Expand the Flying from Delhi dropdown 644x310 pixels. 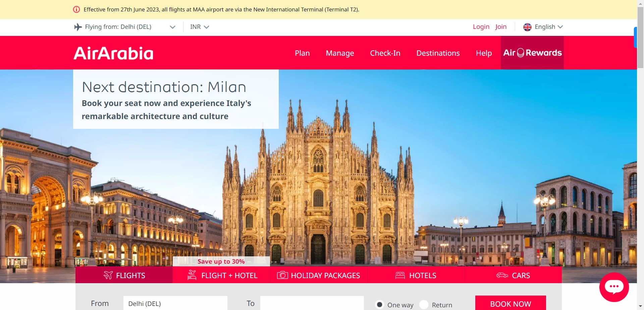pyautogui.click(x=172, y=27)
